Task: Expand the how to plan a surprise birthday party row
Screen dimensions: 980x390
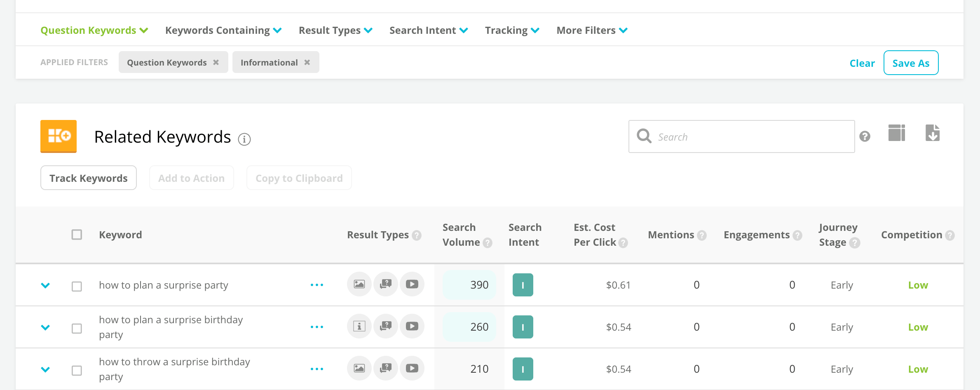Action: pos(45,327)
